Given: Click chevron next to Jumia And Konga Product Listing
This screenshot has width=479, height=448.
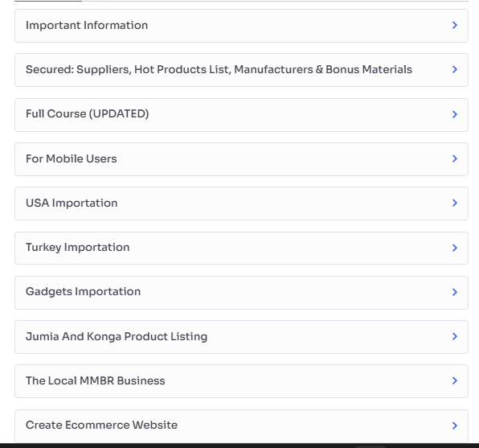Looking at the screenshot, I should (455, 336).
